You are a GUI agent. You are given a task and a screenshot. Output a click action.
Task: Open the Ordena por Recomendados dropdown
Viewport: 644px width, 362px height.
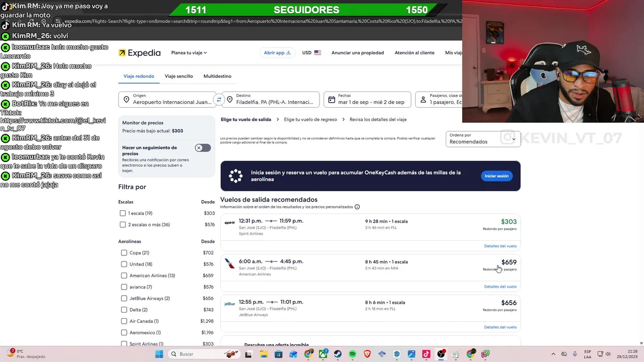pyautogui.click(x=483, y=139)
